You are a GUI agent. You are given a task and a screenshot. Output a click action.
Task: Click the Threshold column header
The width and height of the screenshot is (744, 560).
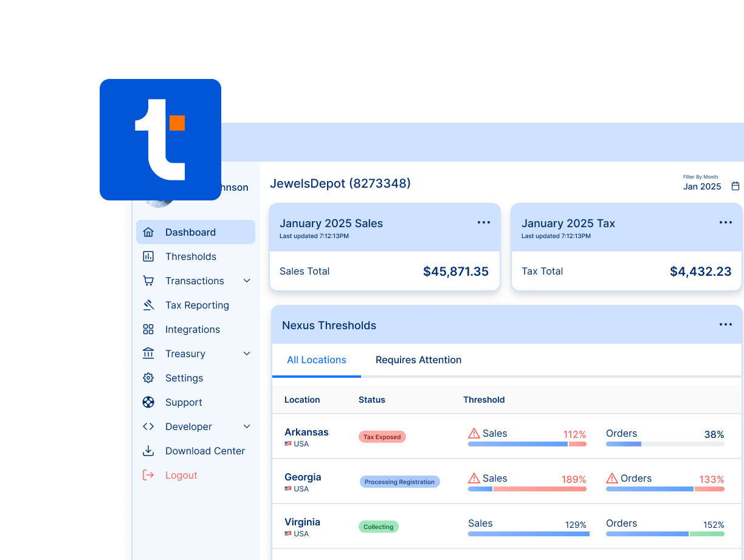click(484, 400)
